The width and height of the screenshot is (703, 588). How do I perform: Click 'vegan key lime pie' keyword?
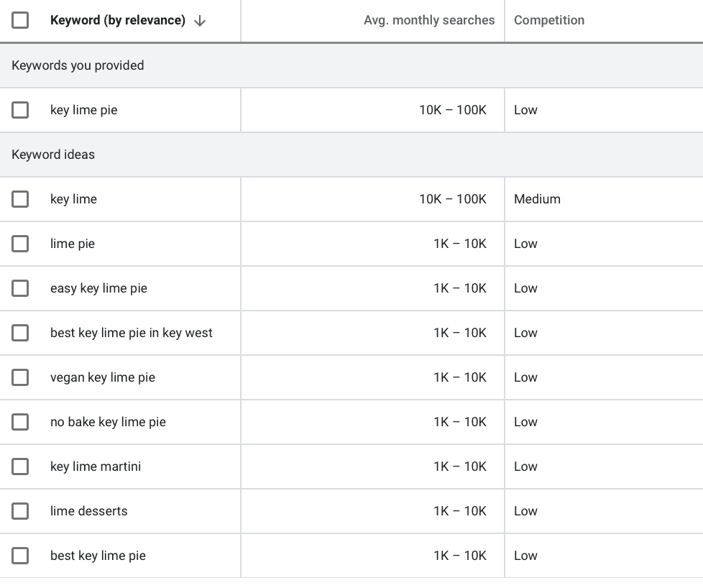coord(103,377)
